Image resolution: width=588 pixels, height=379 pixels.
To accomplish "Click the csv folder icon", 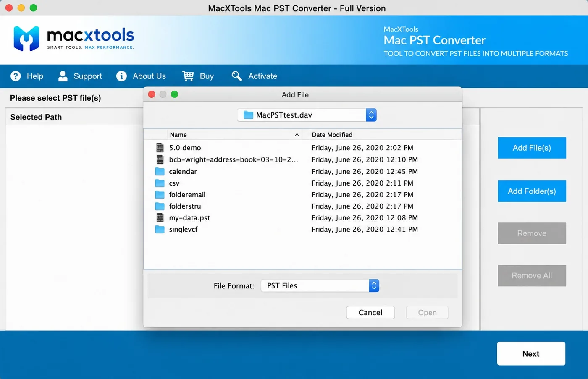I will pyautogui.click(x=160, y=183).
